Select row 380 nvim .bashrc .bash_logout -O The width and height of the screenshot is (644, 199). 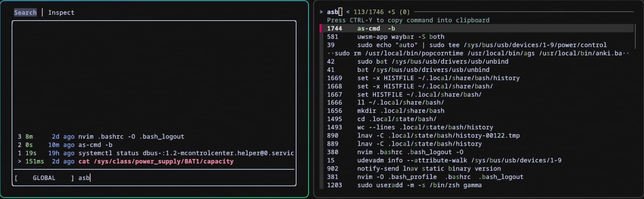[x=477, y=152]
